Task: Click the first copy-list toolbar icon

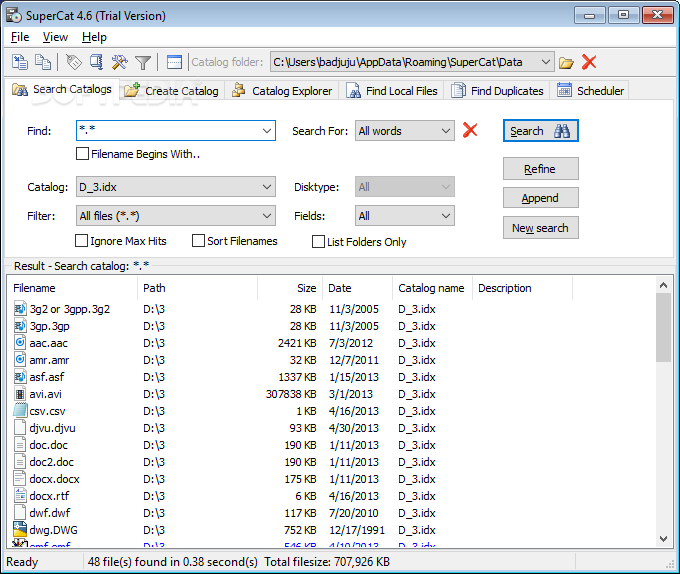Action: click(20, 62)
